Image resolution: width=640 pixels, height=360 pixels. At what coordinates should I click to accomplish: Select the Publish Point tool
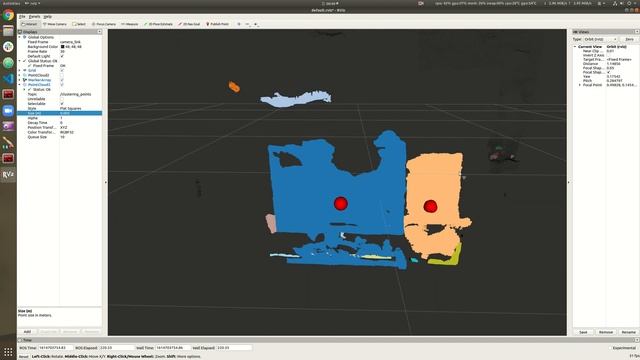(217, 24)
